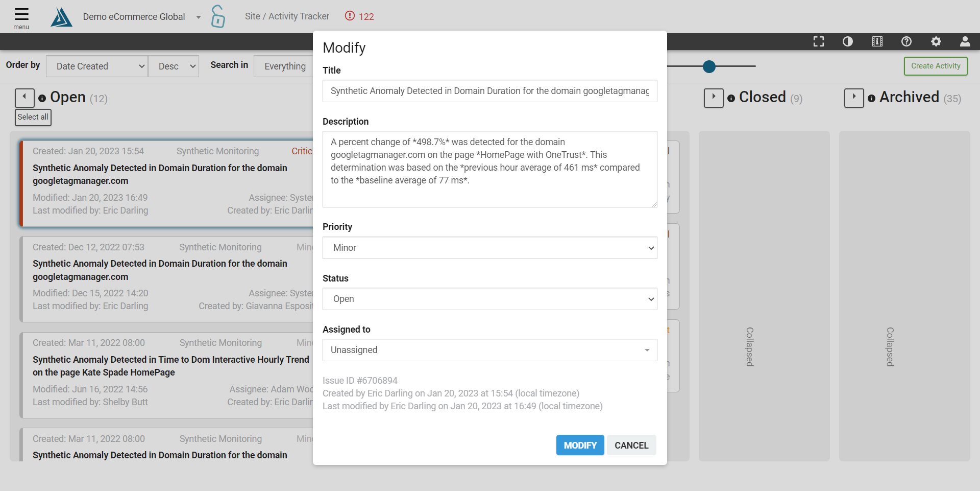Open the Assigned to Unassigned dropdown
The image size is (980, 491).
click(490, 350)
